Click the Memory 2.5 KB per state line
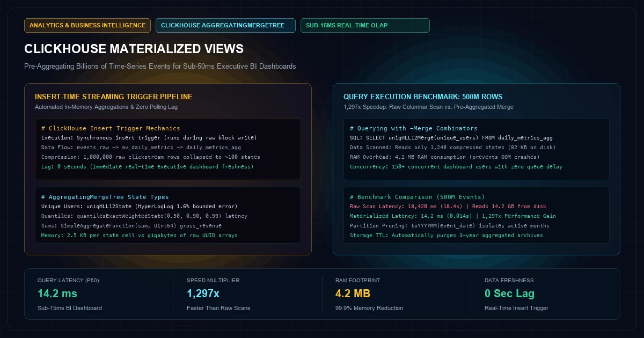 point(140,236)
